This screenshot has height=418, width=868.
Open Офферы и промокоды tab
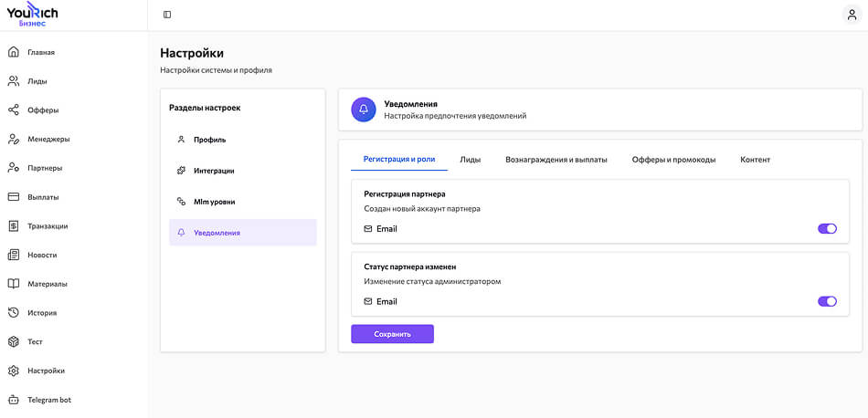point(673,159)
